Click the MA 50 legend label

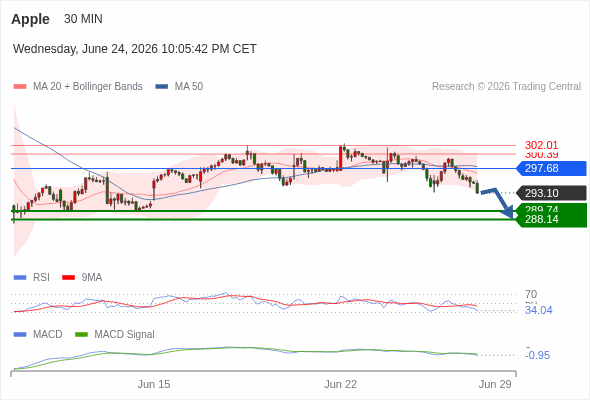(189, 87)
